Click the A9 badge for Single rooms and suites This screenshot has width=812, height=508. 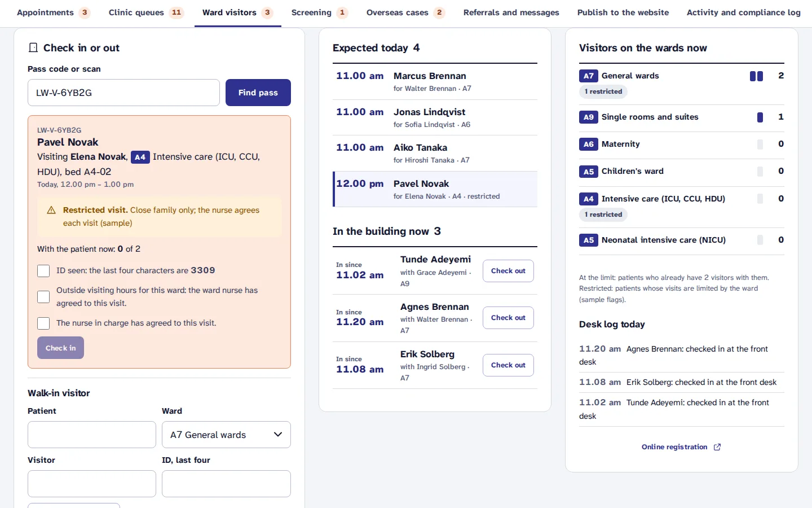pyautogui.click(x=588, y=117)
